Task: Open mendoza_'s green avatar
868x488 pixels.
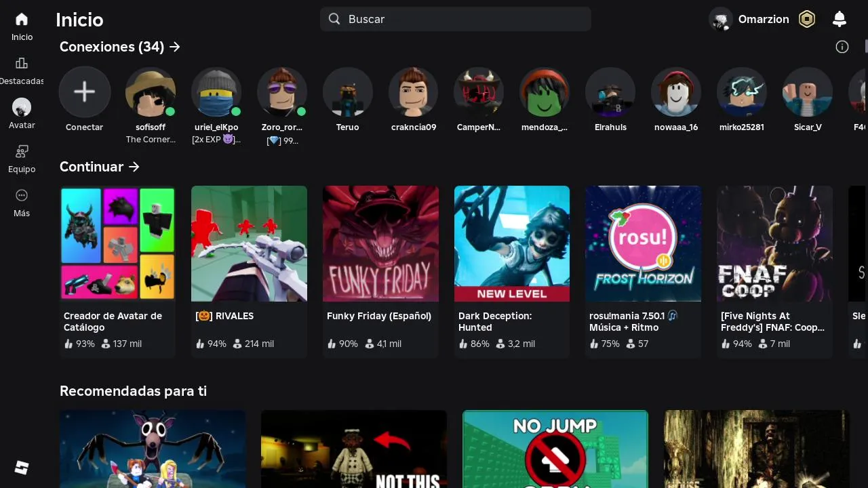Action: (545, 91)
